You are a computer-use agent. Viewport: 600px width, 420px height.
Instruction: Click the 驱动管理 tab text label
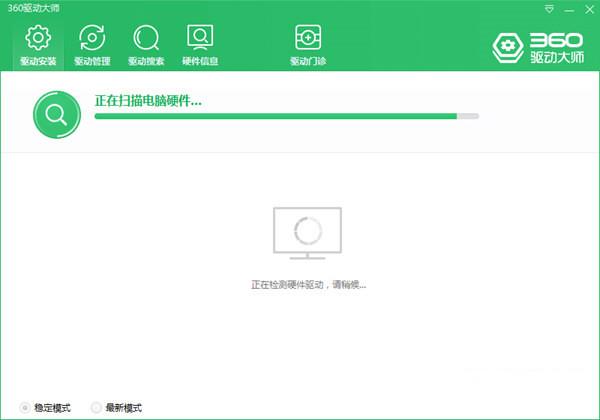[92, 61]
